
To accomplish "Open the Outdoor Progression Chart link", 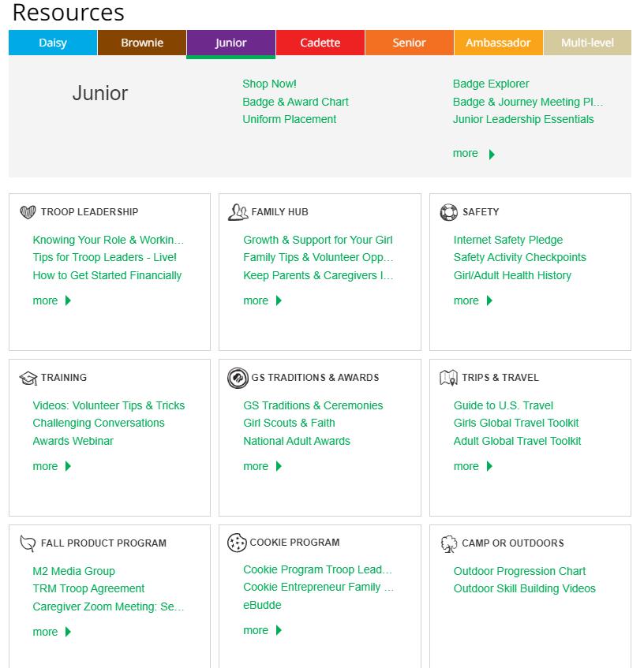I will point(519,571).
